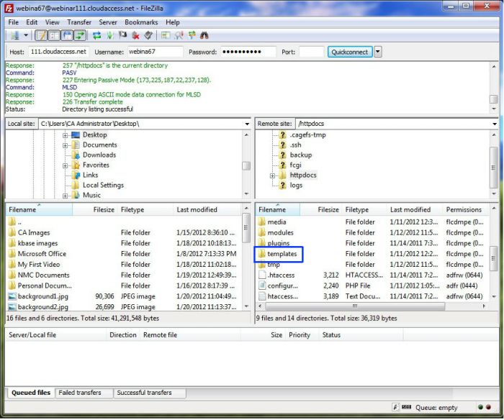Open directory listing filters dialog
504x420 pixels.
[x=166, y=35]
